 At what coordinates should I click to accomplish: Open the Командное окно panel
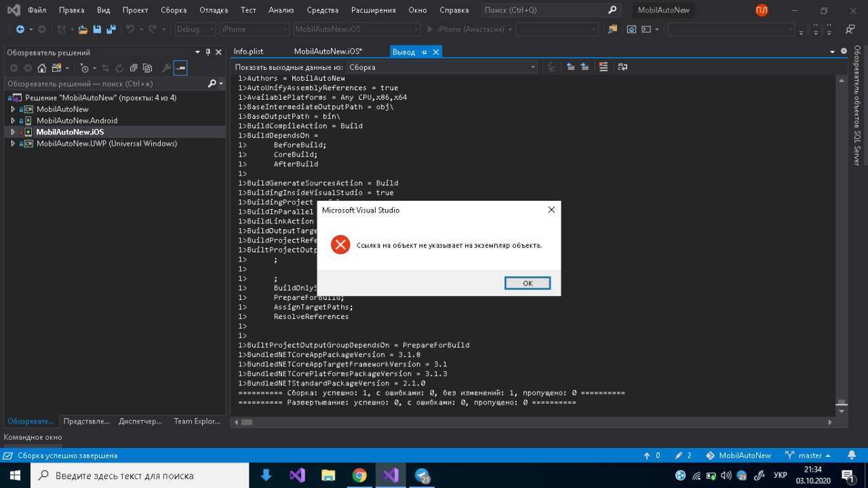click(x=33, y=437)
